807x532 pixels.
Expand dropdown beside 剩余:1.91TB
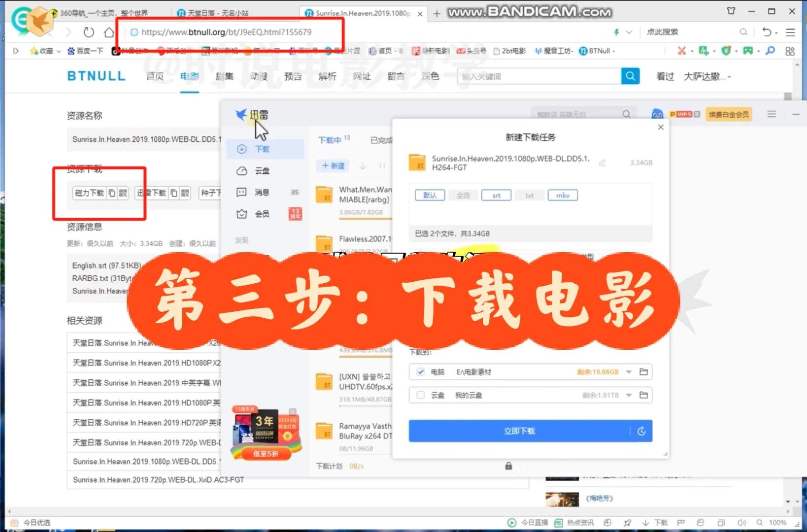pyautogui.click(x=628, y=395)
